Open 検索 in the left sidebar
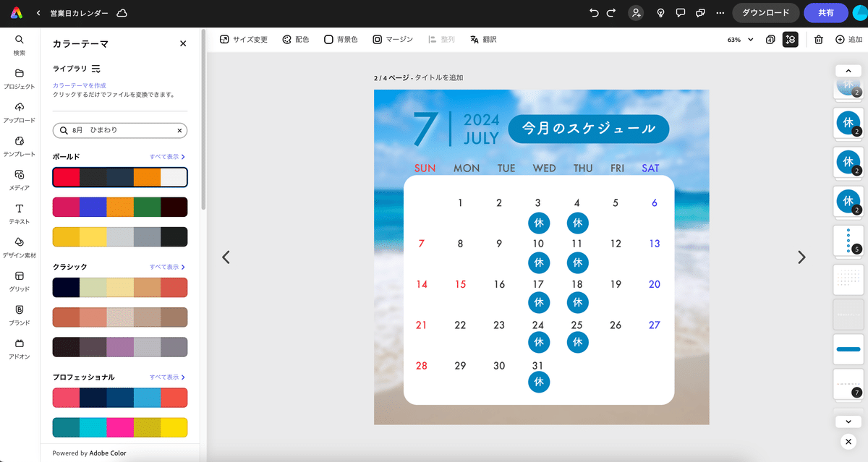This screenshot has width=868, height=462. pos(20,45)
